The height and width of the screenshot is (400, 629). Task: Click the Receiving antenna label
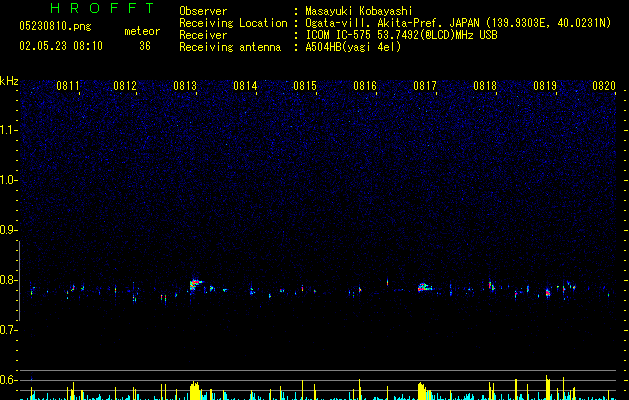tap(230, 47)
